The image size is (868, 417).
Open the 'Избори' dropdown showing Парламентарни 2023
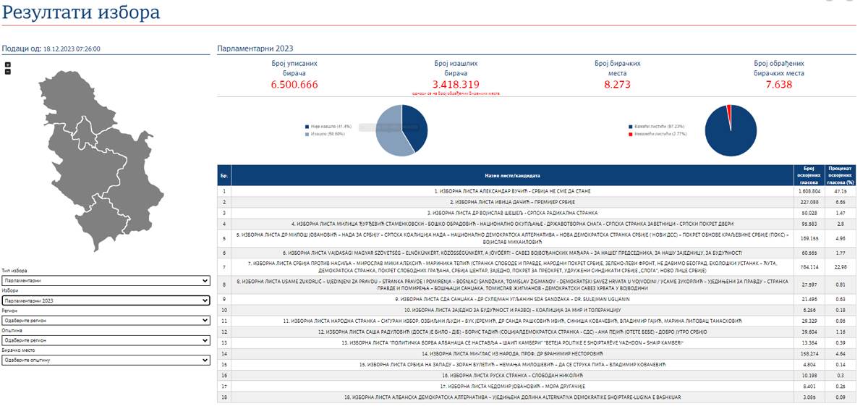point(106,300)
